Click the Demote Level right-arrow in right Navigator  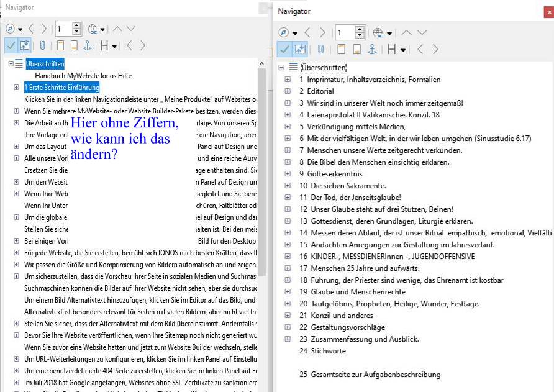tap(435, 50)
